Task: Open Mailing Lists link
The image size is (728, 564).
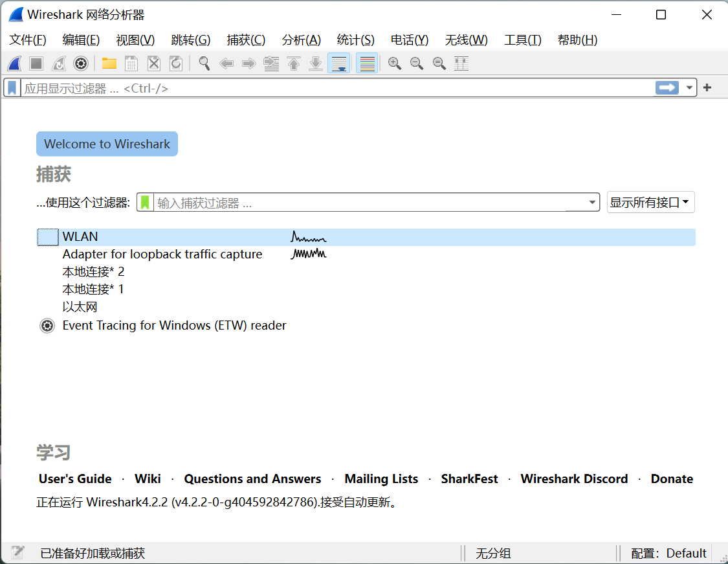Action: (381, 479)
